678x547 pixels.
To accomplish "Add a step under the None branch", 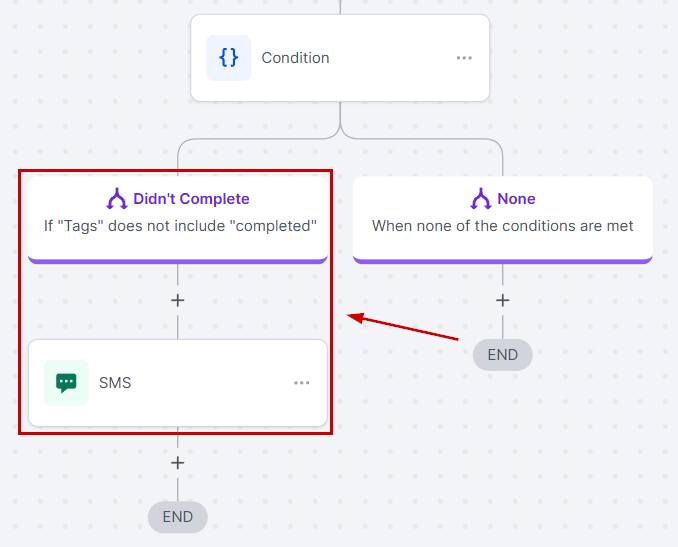I will tap(503, 300).
